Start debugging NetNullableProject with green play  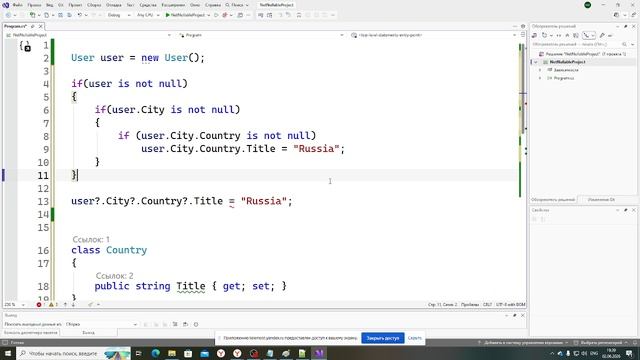pos(185,15)
